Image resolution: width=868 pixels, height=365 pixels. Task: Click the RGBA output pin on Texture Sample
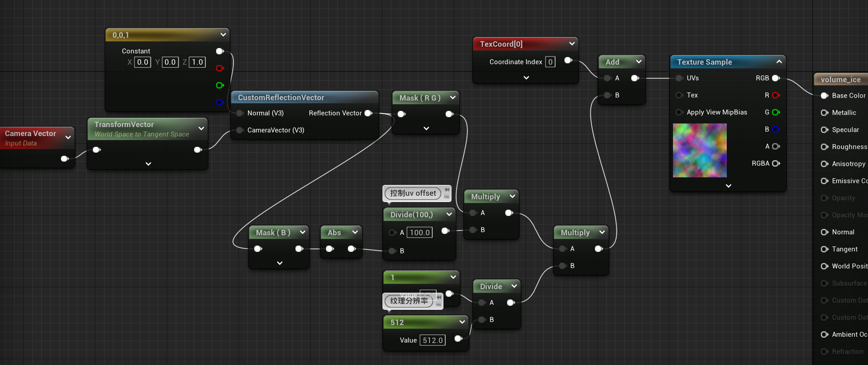[x=776, y=163]
